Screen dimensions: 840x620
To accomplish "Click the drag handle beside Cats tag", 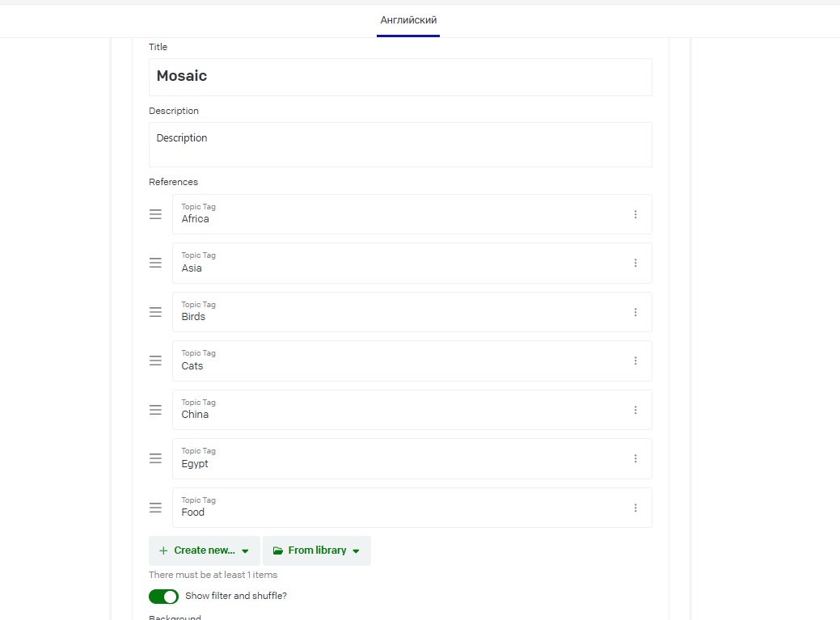I will coord(155,361).
